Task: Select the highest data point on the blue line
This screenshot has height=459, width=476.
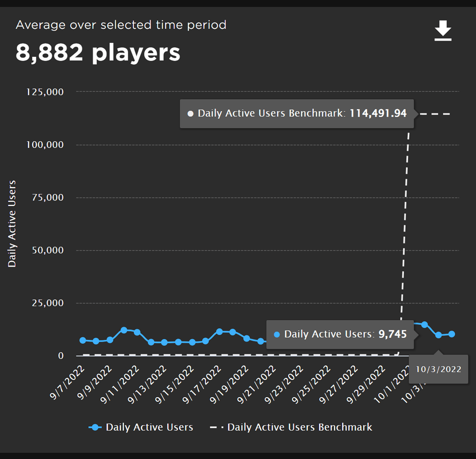Action: point(424,324)
